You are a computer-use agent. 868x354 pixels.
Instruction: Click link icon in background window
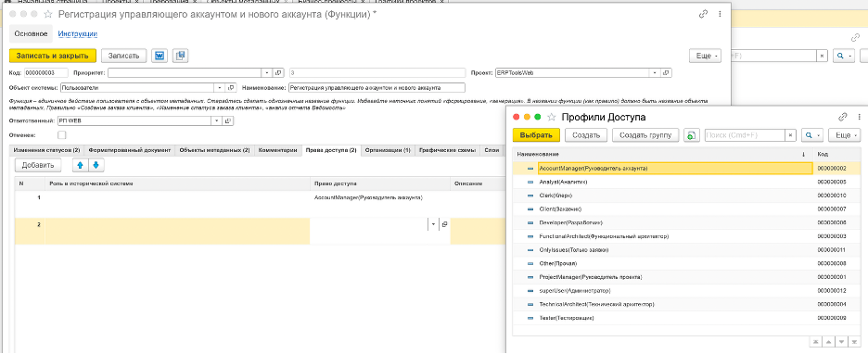click(x=855, y=38)
